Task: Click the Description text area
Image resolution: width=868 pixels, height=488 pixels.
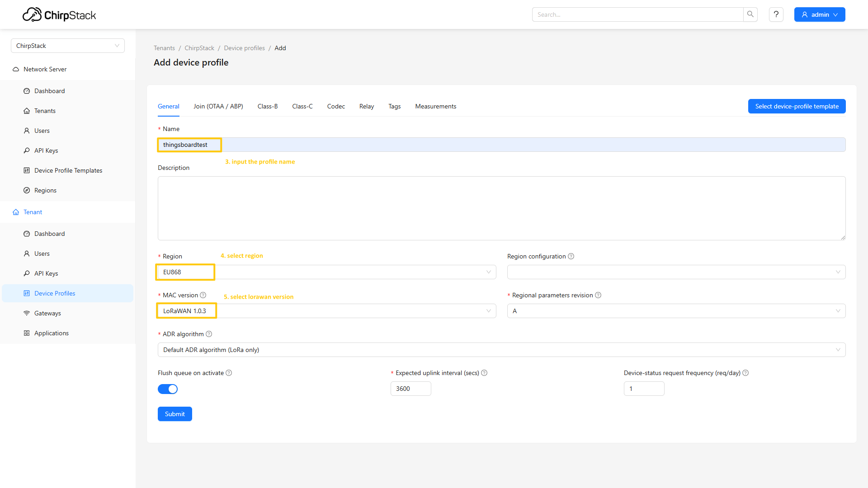Action: click(x=501, y=208)
